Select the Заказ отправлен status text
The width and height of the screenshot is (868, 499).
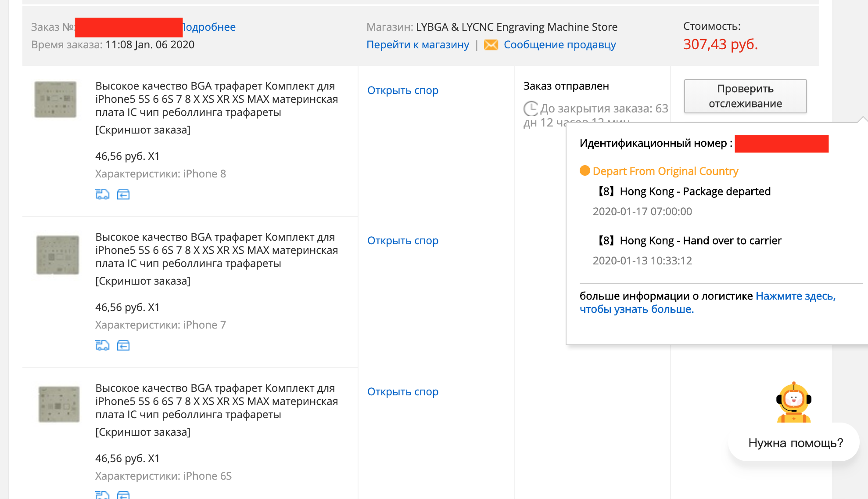[x=566, y=86]
